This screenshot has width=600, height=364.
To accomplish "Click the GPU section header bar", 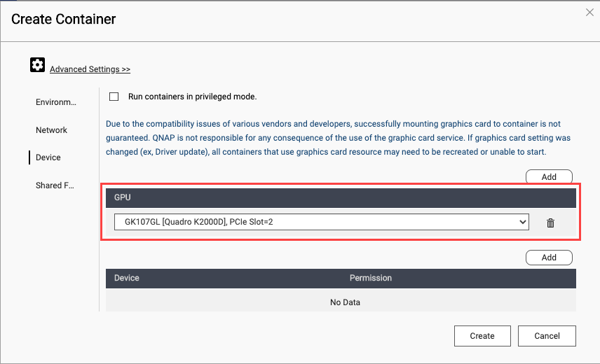I will coord(341,198).
